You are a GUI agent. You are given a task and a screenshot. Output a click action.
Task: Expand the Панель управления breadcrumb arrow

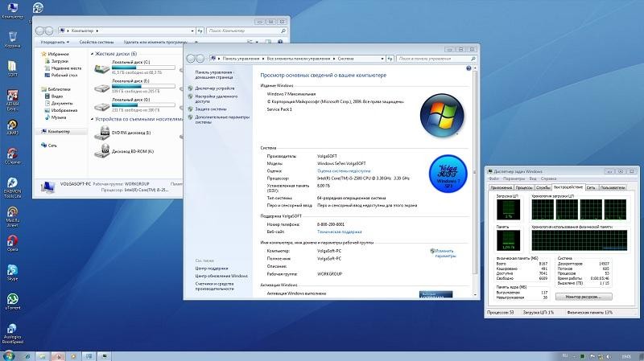[263, 59]
